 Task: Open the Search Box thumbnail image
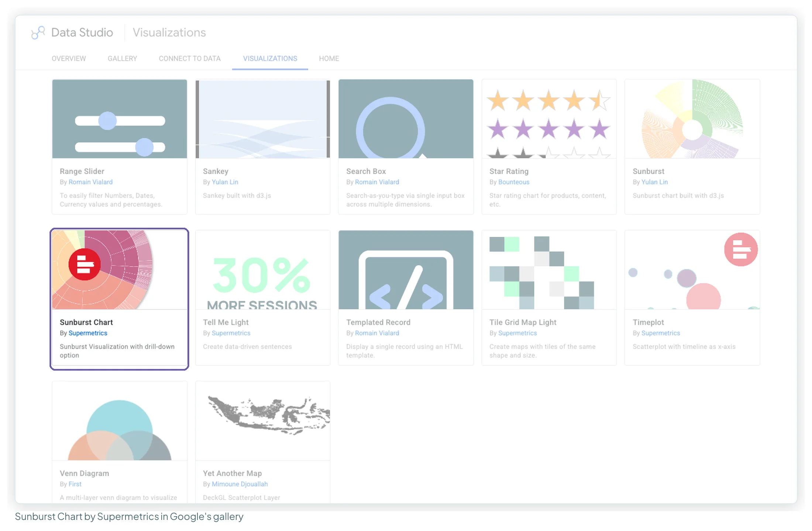pyautogui.click(x=406, y=119)
